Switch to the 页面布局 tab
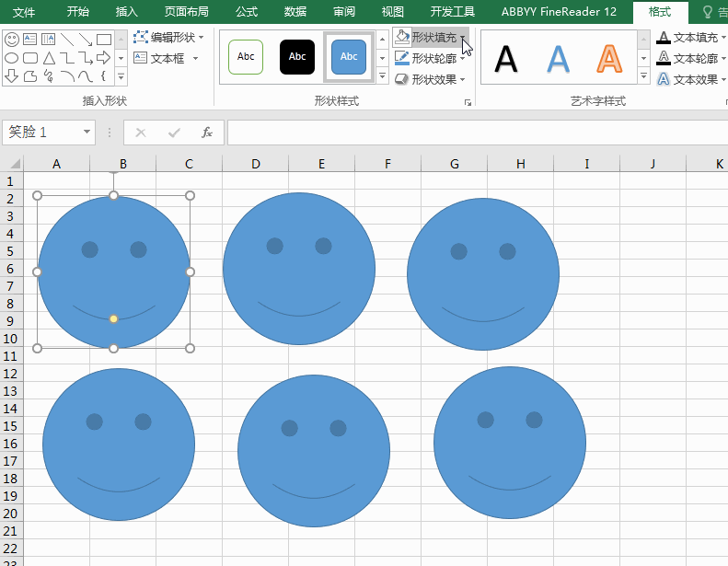728x566 pixels. click(x=187, y=12)
